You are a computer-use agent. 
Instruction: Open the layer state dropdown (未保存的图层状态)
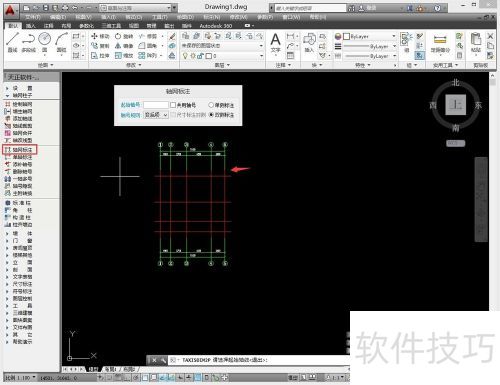pos(222,46)
